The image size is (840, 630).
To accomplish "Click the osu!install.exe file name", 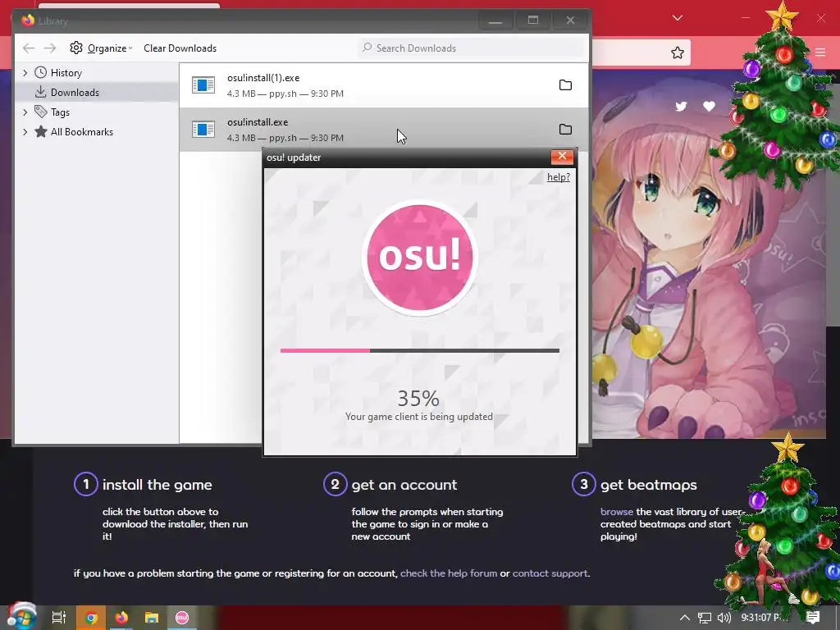I will tap(257, 122).
